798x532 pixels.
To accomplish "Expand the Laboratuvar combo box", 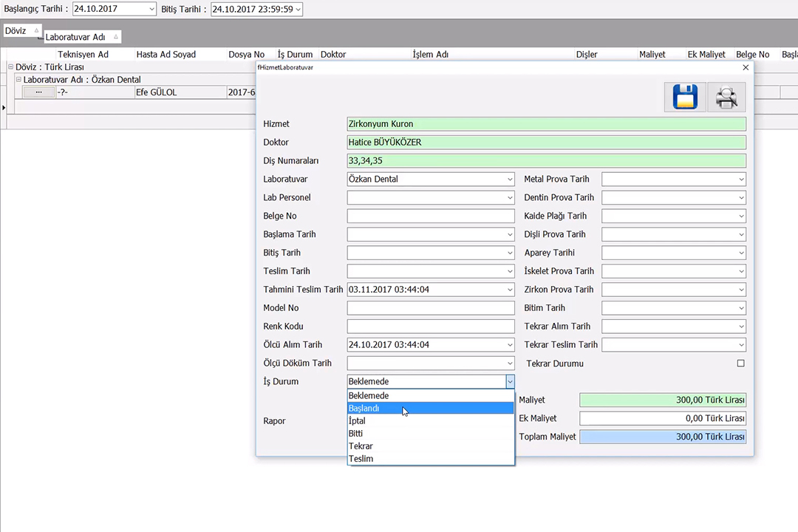I will 510,180.
